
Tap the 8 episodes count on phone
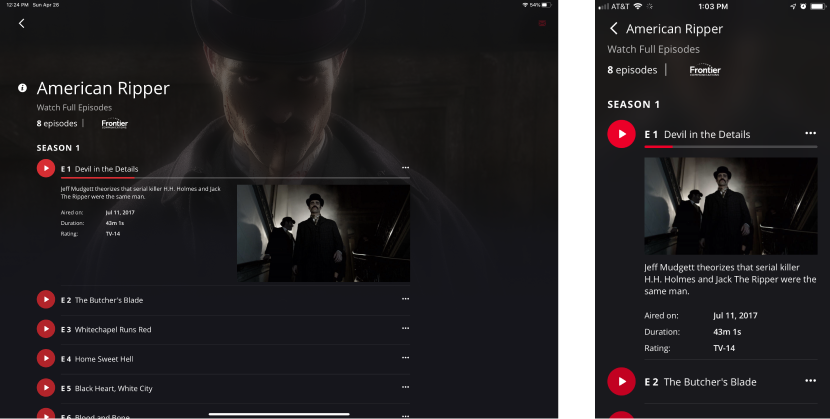coord(632,70)
